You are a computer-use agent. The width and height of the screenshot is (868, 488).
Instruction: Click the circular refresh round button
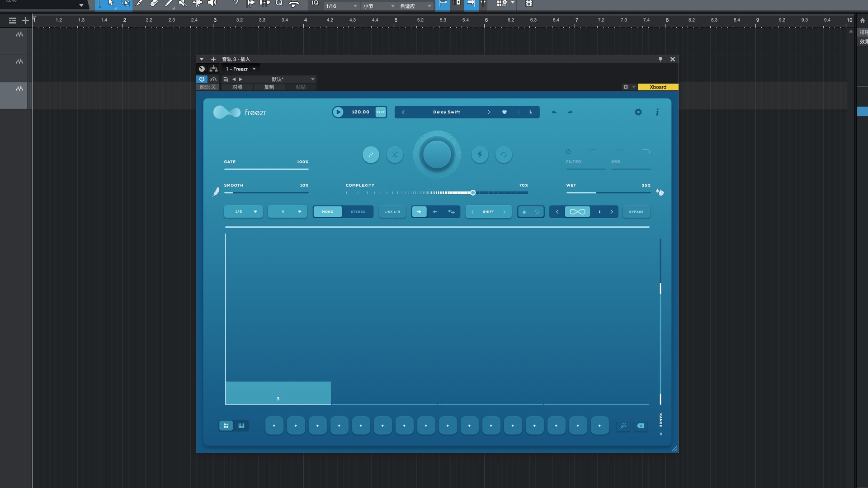[x=504, y=155]
